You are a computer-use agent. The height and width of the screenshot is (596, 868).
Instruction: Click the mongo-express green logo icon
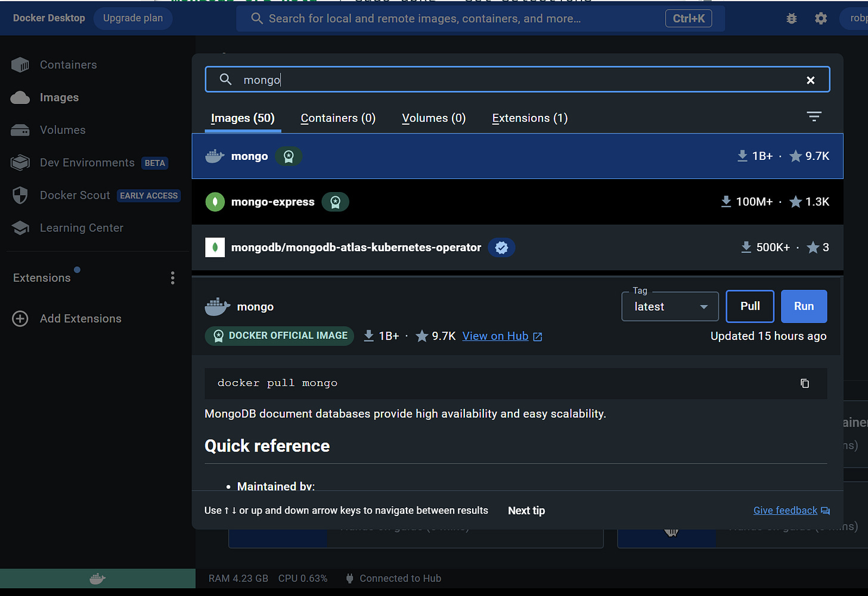coord(215,202)
